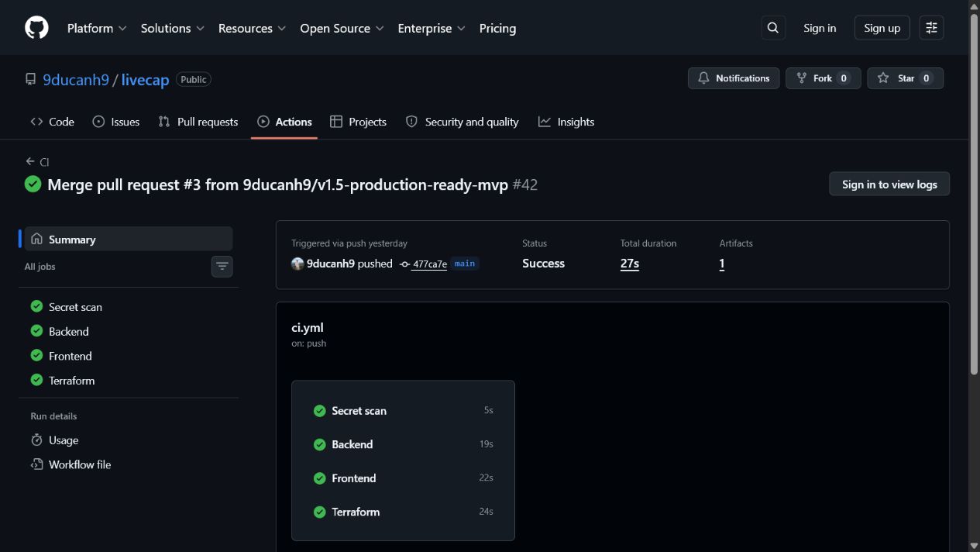Open the Terraform node in workflow graph
980x552 pixels.
coord(403,512)
